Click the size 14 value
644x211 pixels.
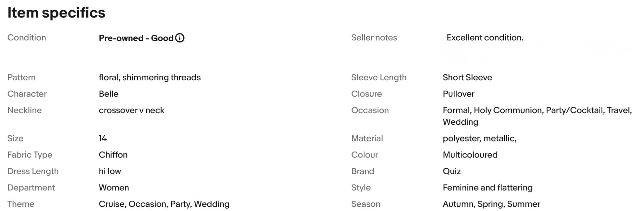(x=103, y=139)
